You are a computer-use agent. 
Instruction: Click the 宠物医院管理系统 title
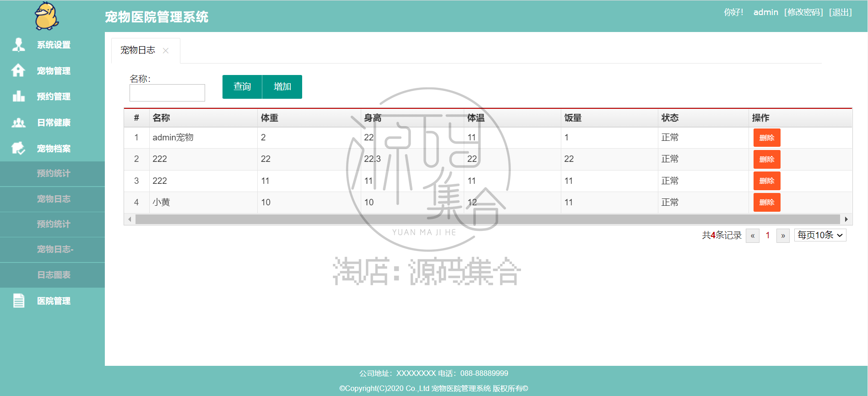coord(157,17)
